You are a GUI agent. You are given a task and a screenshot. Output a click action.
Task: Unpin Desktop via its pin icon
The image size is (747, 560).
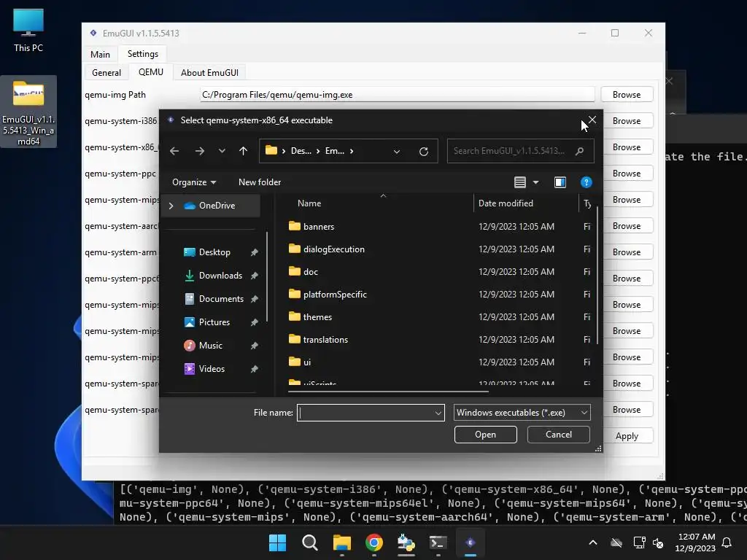[x=255, y=252]
